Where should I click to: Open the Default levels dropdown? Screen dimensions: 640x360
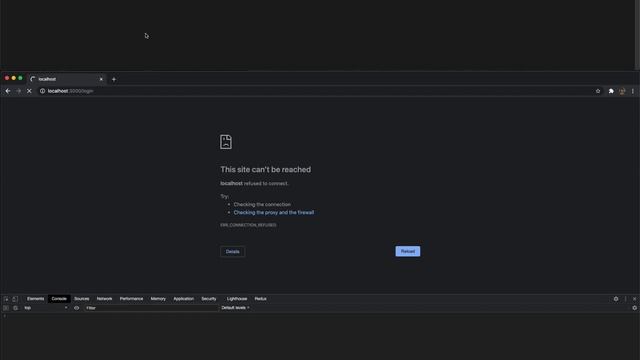click(235, 308)
